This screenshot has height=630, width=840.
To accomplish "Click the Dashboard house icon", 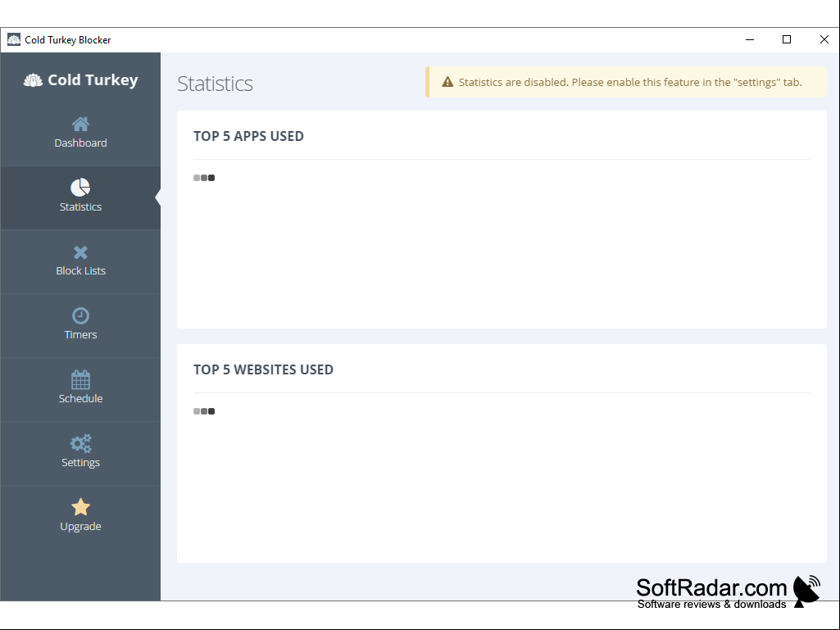I will (x=80, y=125).
